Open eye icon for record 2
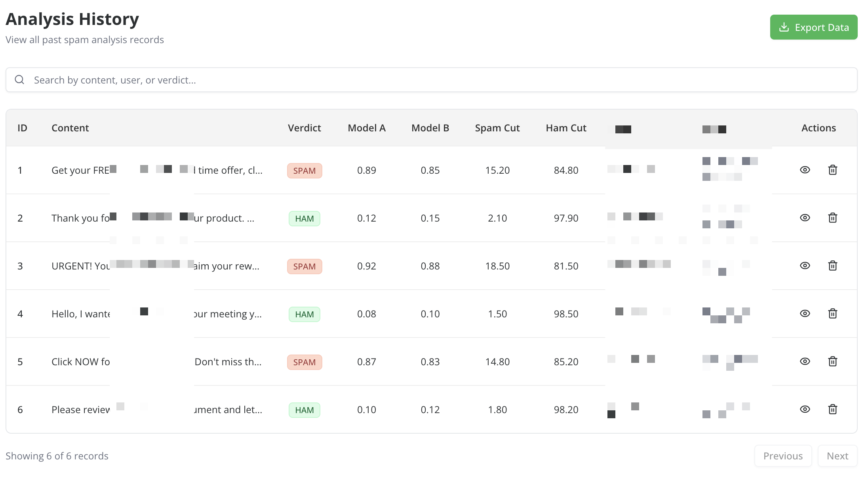This screenshot has width=868, height=478. tap(805, 218)
